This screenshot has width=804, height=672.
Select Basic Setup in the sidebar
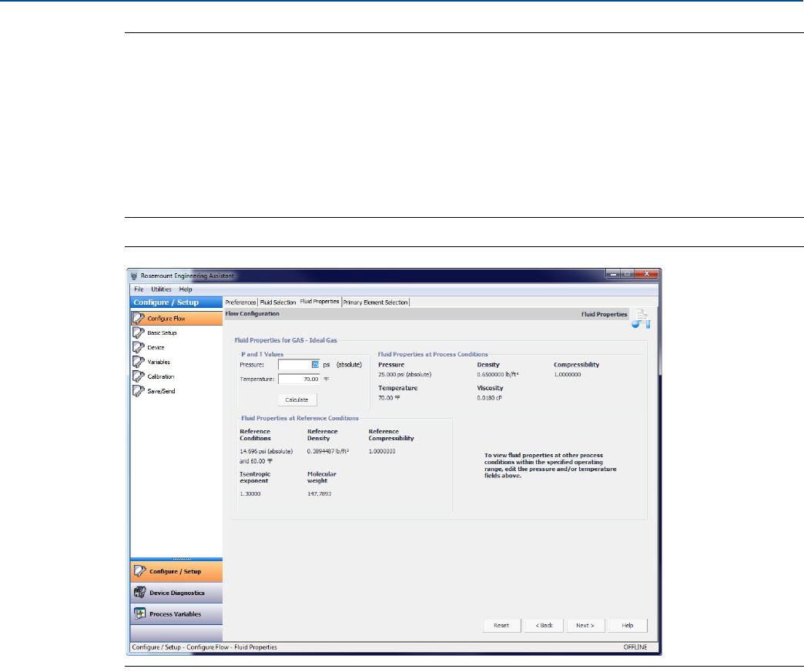point(176,333)
